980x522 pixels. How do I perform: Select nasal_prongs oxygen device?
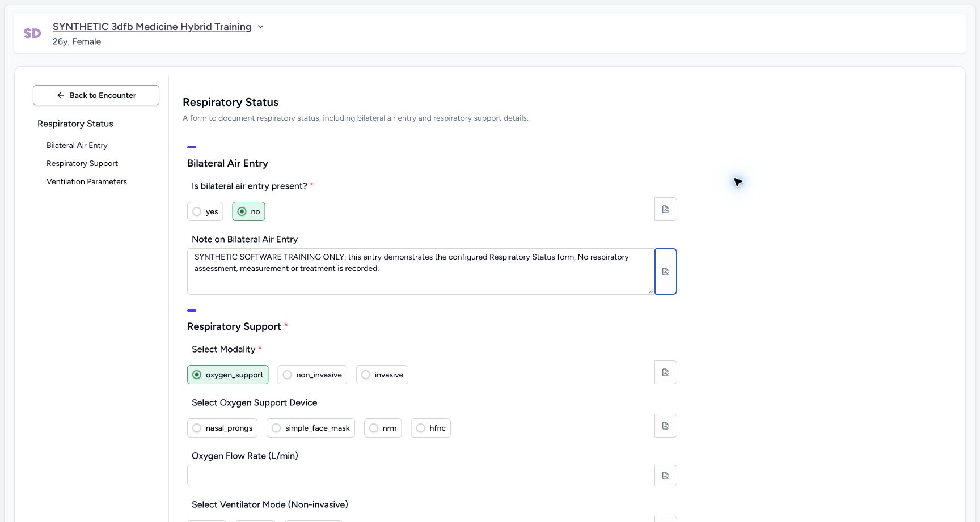pyautogui.click(x=222, y=428)
